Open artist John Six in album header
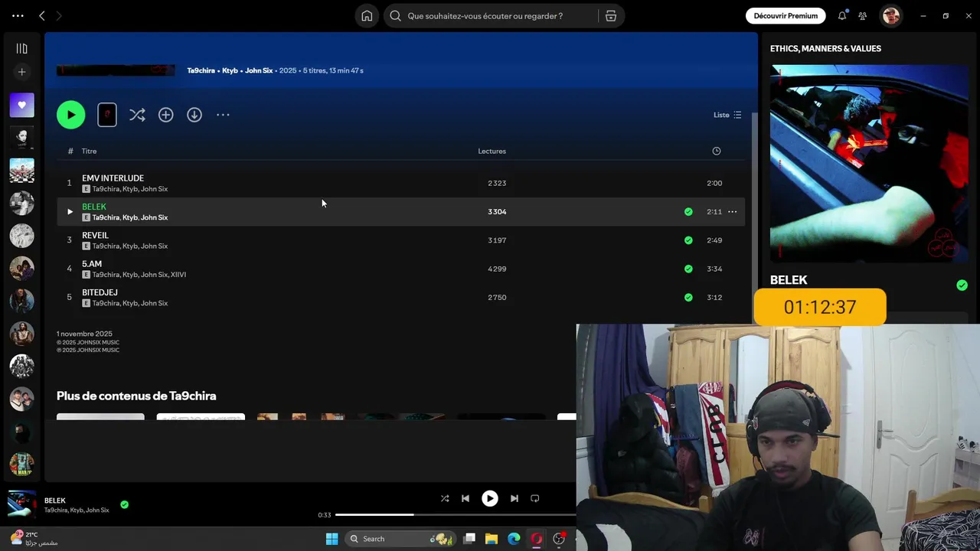 [x=259, y=70]
